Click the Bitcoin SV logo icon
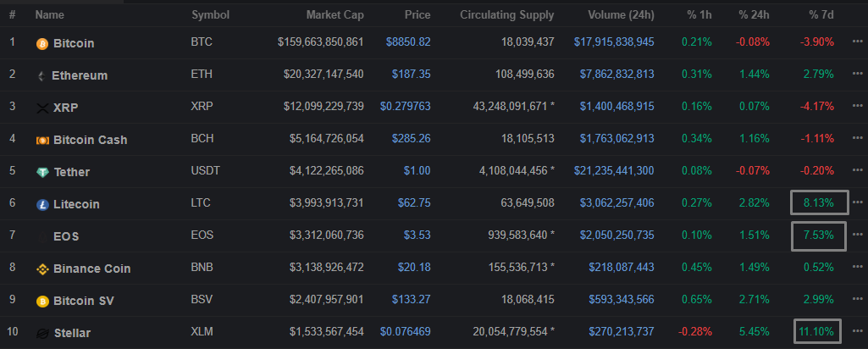Viewport: 868px width, 349px height. click(42, 301)
